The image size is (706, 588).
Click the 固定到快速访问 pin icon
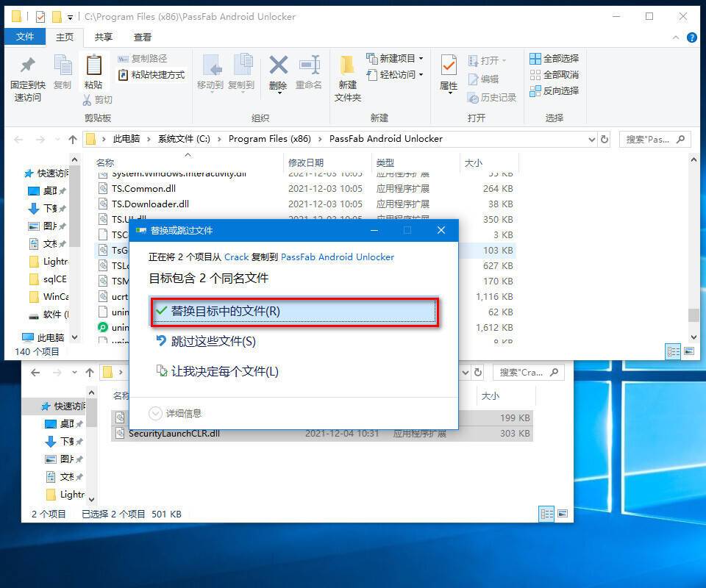[27, 68]
